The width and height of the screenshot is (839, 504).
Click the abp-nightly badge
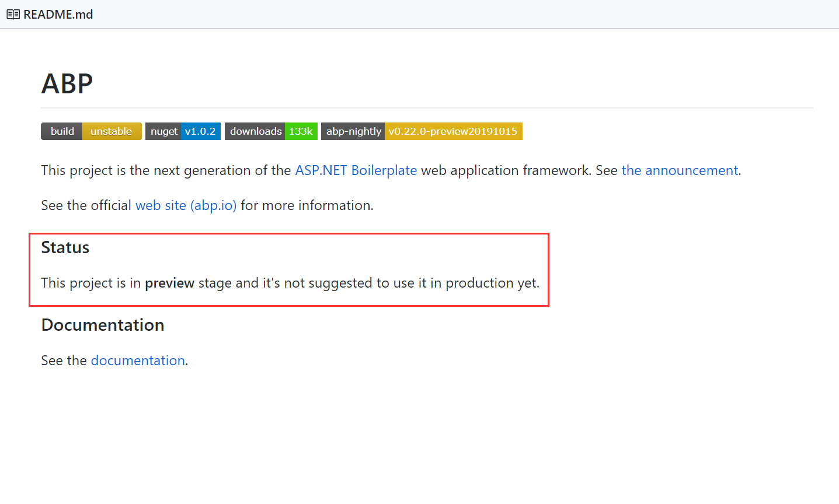(x=353, y=131)
